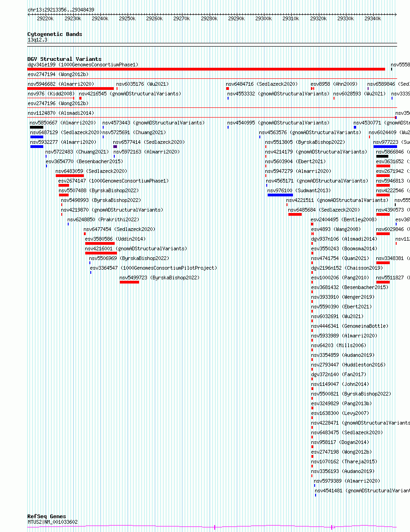Select variant nsv4540995 label

[278, 123]
